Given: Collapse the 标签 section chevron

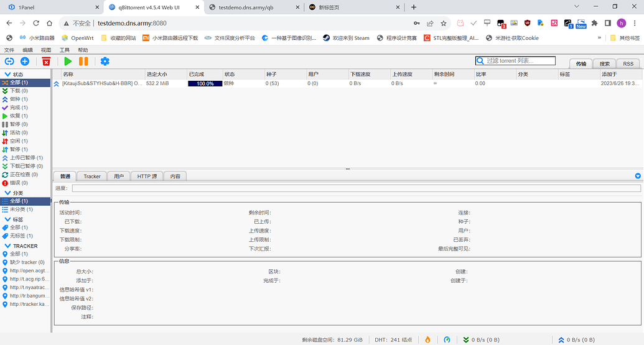Looking at the screenshot, I should click(7, 219).
